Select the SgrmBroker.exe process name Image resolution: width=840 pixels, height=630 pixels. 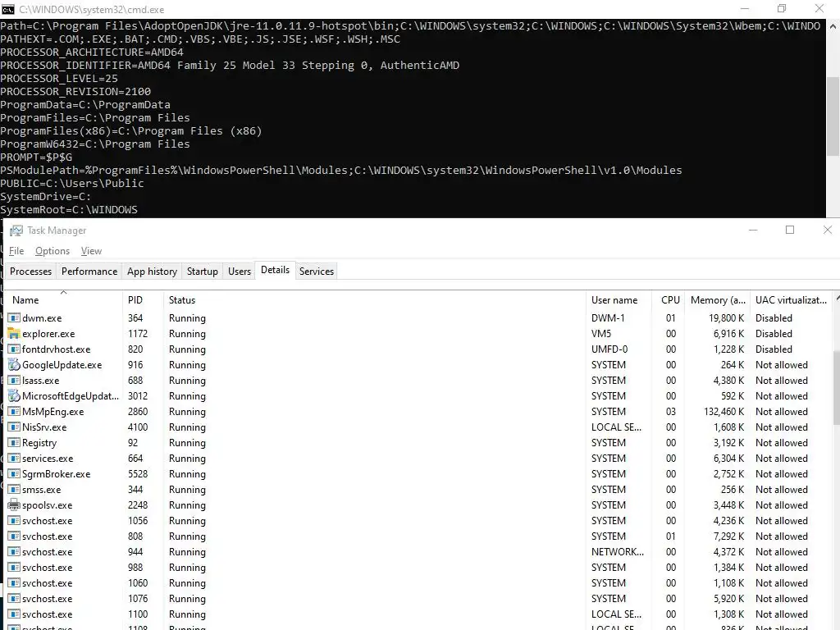[x=57, y=474]
